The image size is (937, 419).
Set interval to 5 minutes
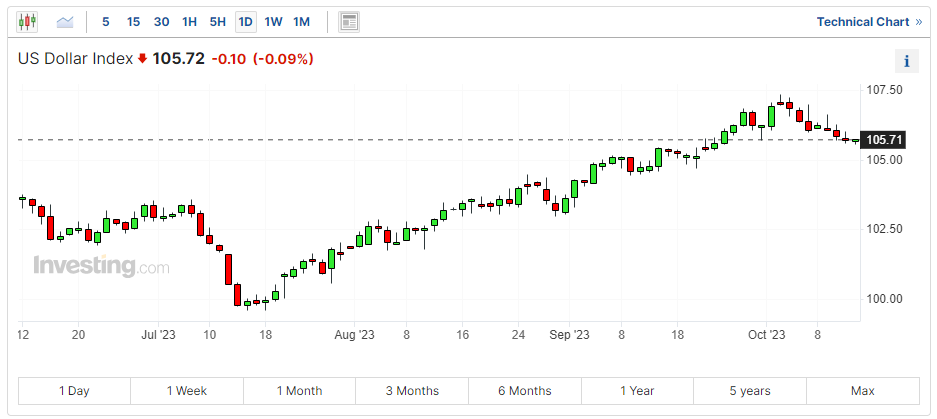click(106, 21)
